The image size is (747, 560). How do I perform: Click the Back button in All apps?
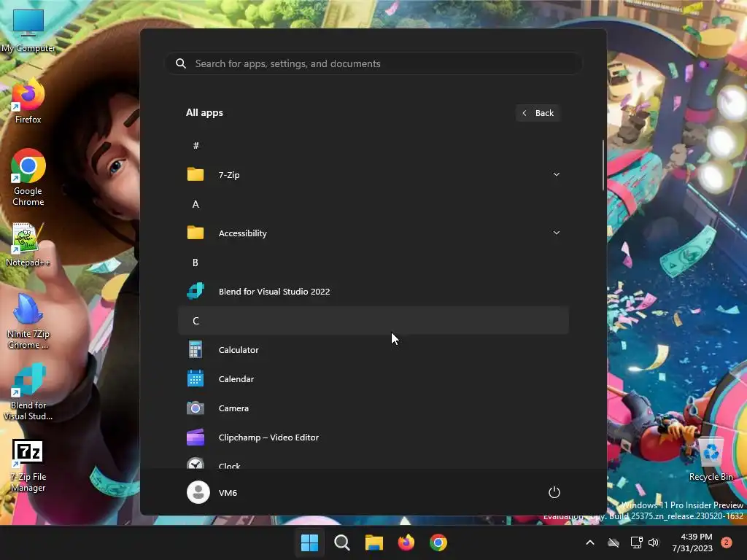point(538,113)
